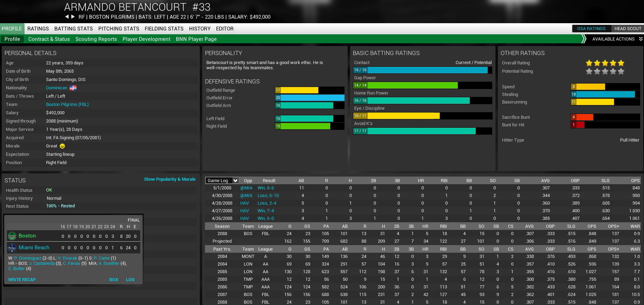
Task: Open the Fielding Stats tab
Action: (x=164, y=29)
